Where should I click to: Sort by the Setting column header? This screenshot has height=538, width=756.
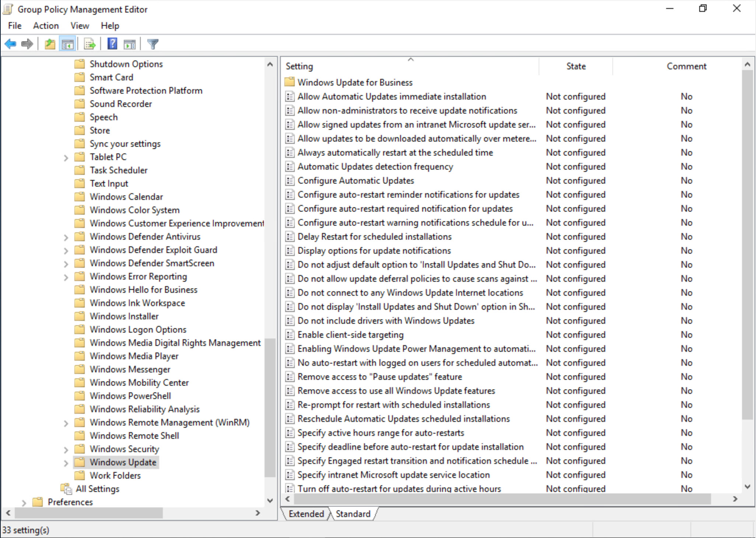(x=410, y=66)
